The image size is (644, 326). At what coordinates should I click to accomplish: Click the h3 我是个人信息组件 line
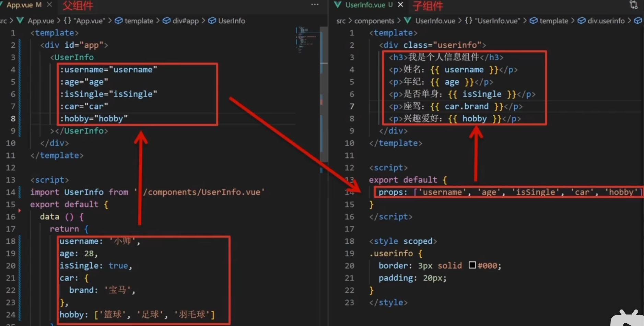click(446, 57)
